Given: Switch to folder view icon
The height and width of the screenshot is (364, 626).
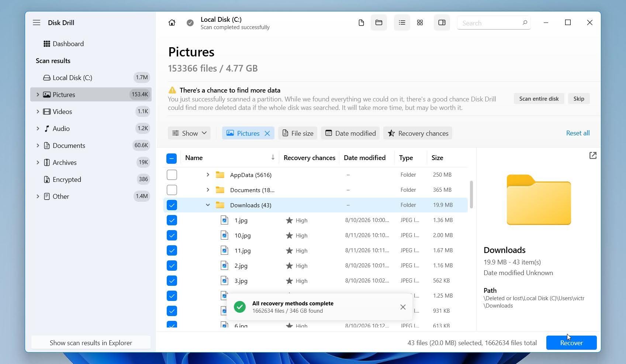Looking at the screenshot, I should coord(379,22).
